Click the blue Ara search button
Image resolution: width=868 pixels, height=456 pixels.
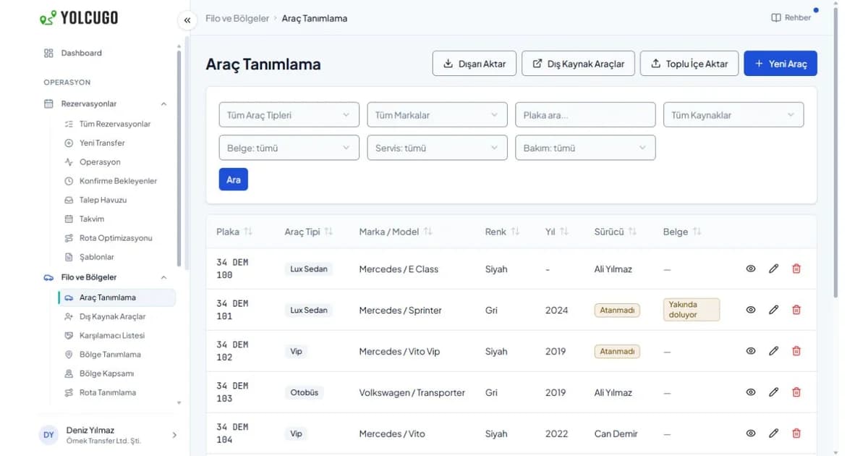point(234,180)
